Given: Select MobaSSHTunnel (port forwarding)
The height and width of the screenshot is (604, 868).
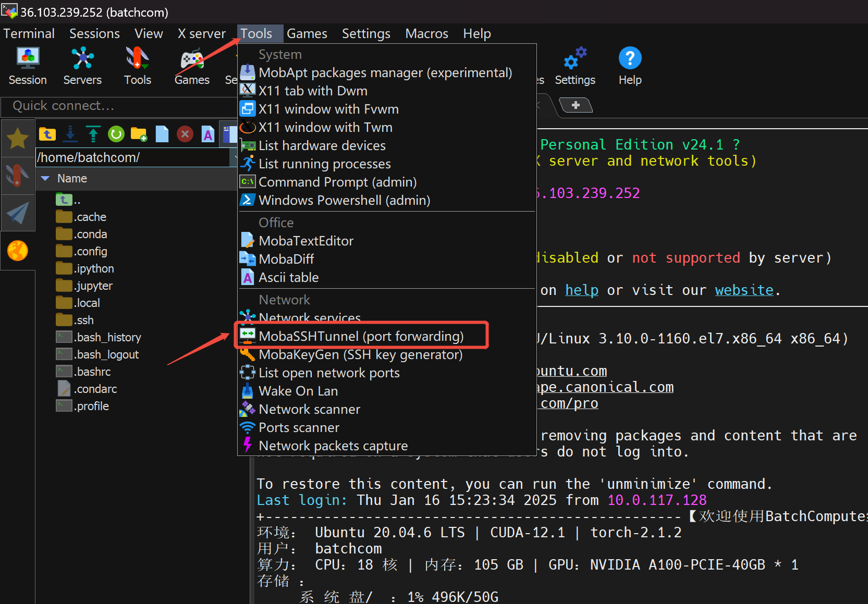Looking at the screenshot, I should tap(361, 336).
